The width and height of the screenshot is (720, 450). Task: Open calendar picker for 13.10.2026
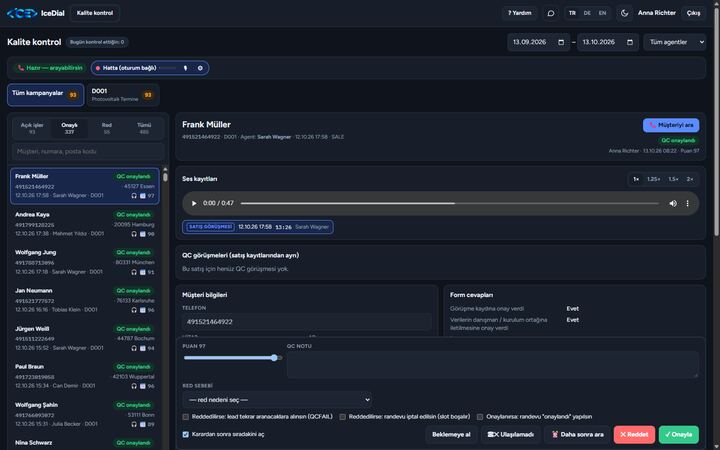pos(630,42)
